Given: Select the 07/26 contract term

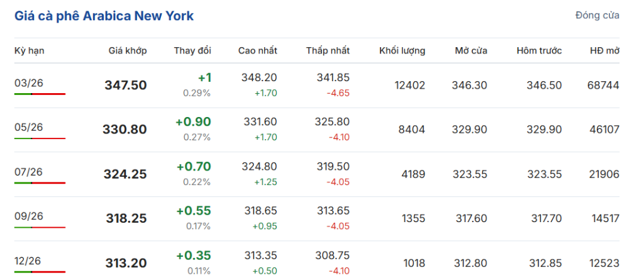Looking at the screenshot, I should [29, 171].
